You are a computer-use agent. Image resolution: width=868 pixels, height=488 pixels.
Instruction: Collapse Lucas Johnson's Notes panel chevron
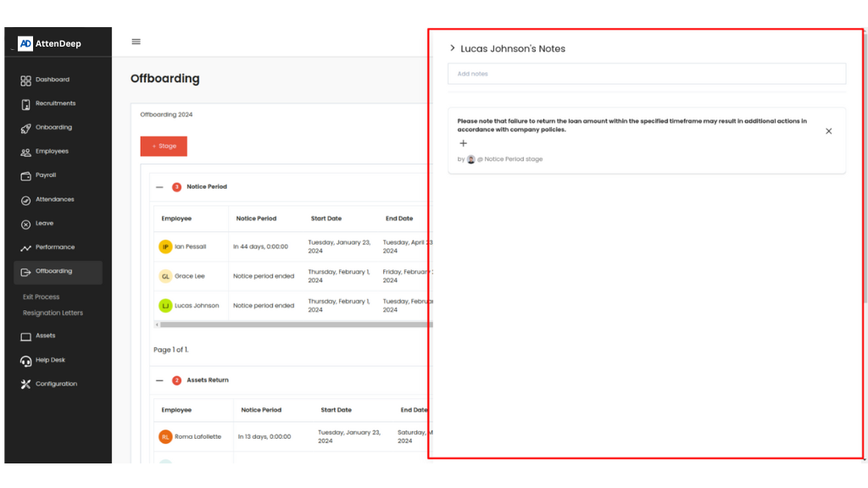tap(453, 48)
